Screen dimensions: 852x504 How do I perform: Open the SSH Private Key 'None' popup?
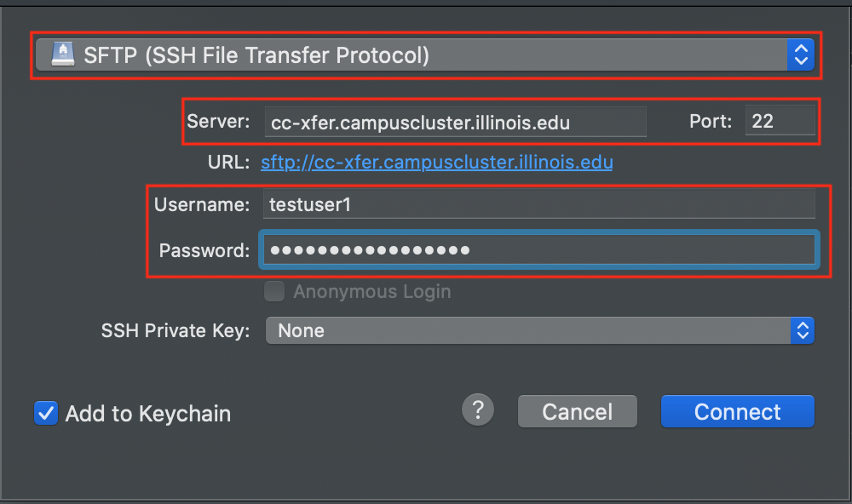click(x=540, y=330)
